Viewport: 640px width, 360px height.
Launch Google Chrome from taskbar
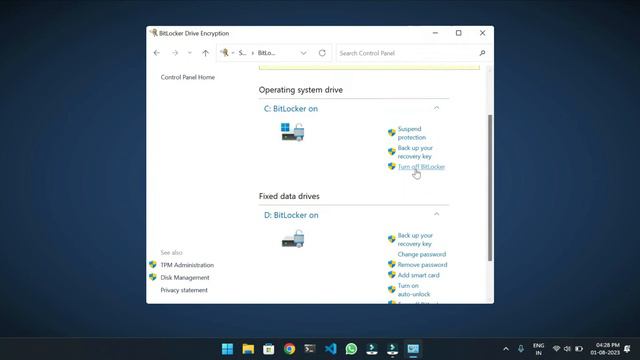tap(289, 349)
